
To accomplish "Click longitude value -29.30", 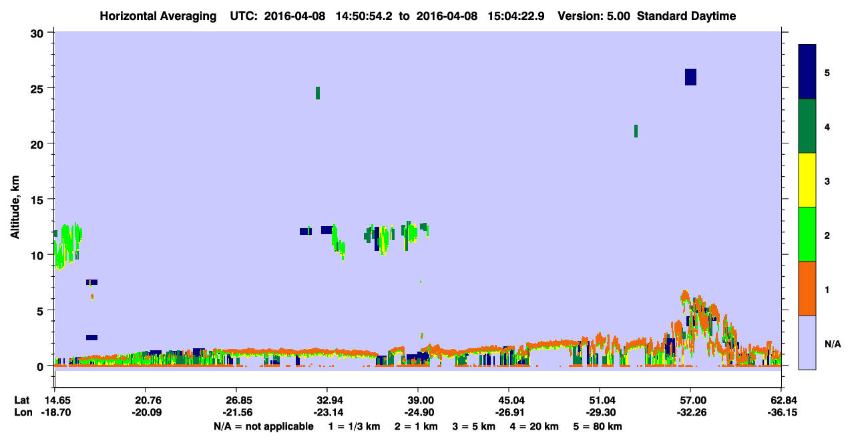I will click(x=600, y=413).
